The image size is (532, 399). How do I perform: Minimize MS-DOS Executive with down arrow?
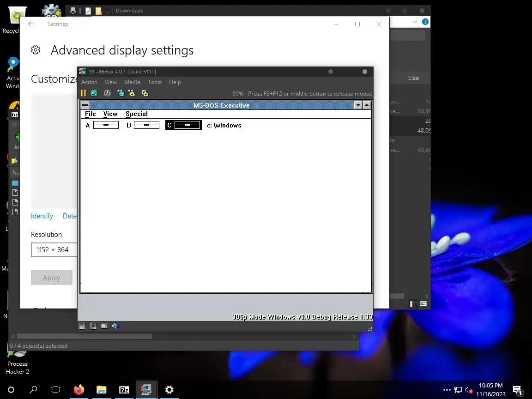pyautogui.click(x=358, y=105)
